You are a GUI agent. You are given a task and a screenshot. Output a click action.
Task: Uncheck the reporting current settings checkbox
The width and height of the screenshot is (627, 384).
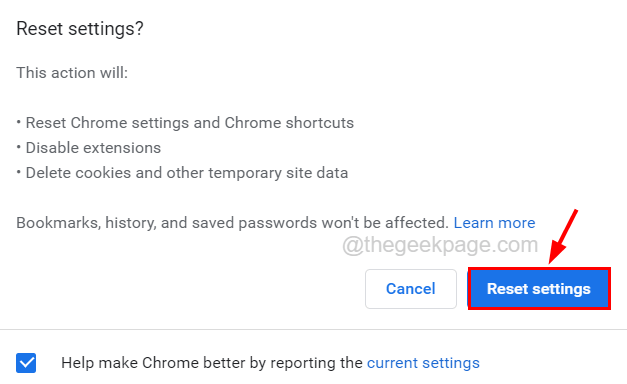(26, 363)
